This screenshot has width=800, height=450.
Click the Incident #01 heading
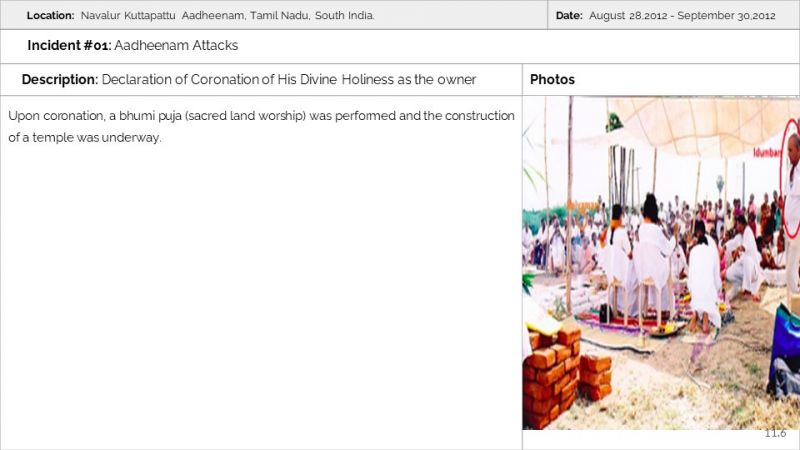pos(69,45)
